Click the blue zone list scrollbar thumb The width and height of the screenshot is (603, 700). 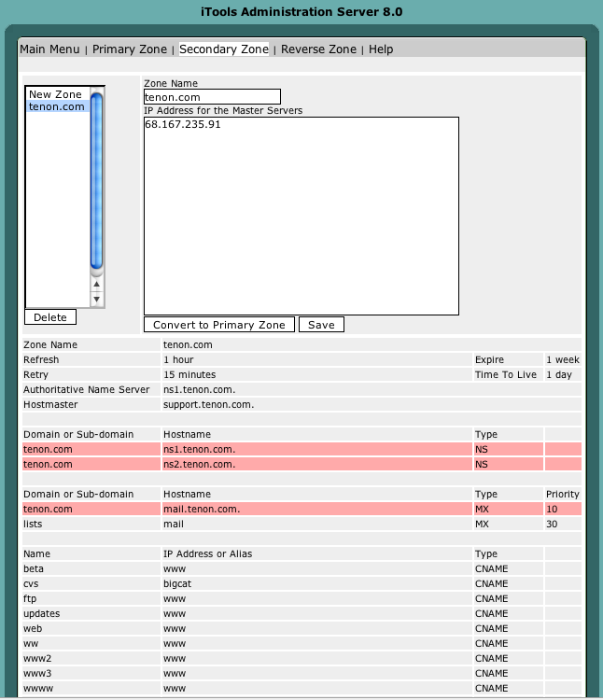click(x=96, y=181)
